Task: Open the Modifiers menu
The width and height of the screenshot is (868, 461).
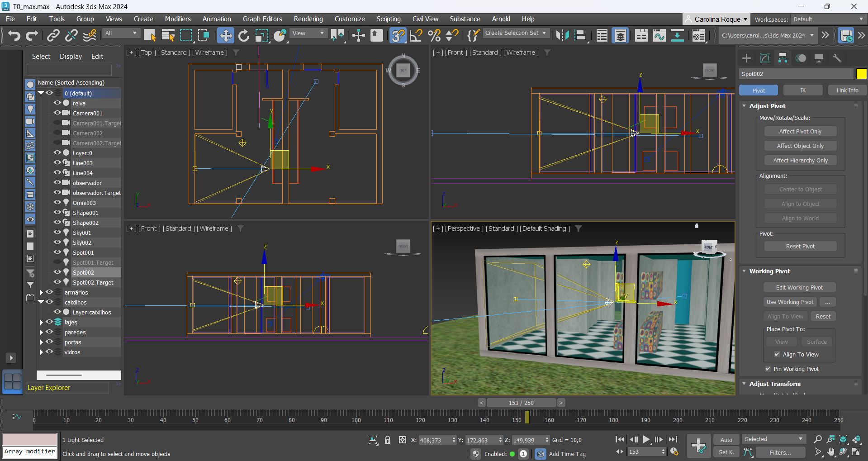Action: (x=177, y=19)
